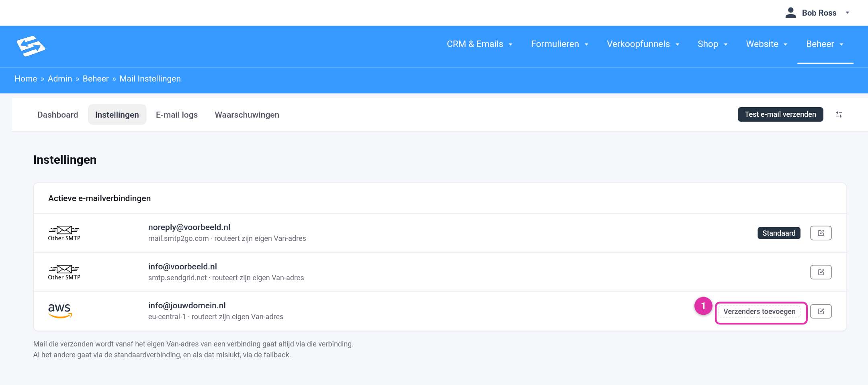Click the AWS logo icon
This screenshot has height=385, width=868.
click(60, 311)
